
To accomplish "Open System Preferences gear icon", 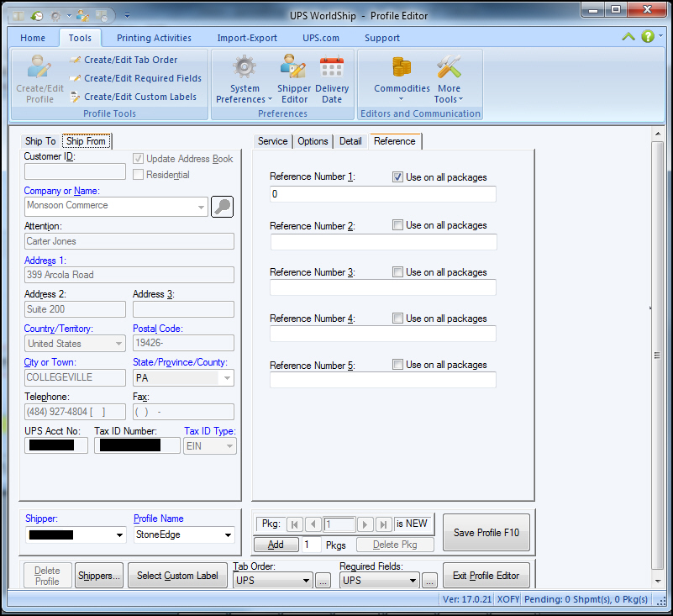I will point(244,69).
